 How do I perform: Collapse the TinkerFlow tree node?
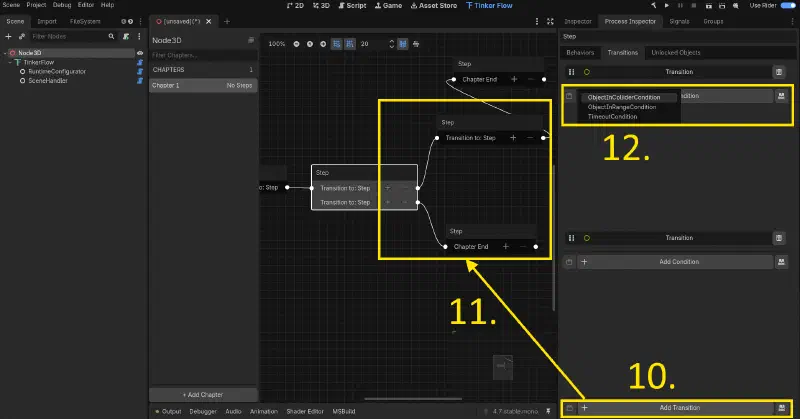click(10, 62)
